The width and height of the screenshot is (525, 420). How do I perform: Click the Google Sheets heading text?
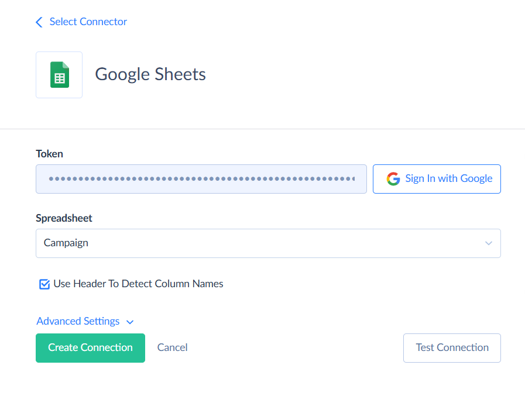point(150,75)
